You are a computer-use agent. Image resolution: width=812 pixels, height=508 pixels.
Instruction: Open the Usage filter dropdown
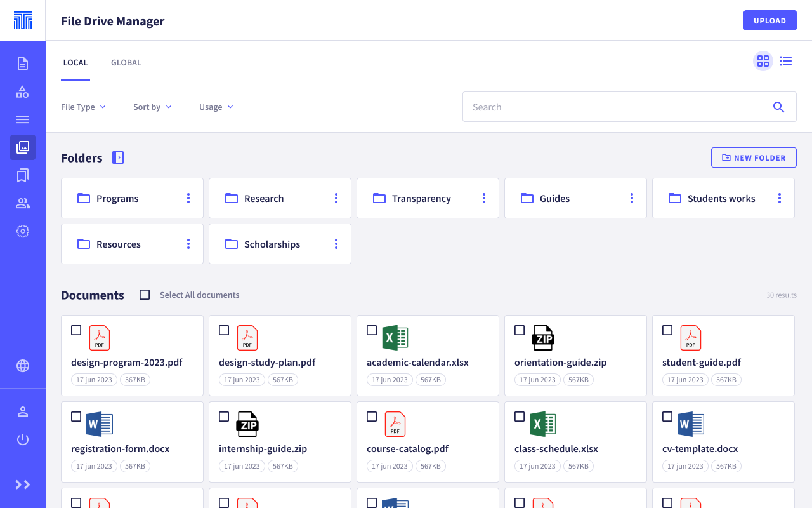pos(216,107)
